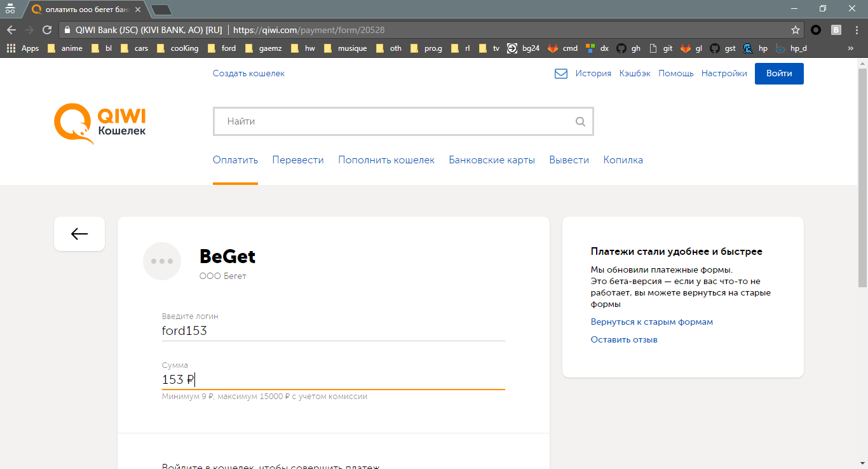The height and width of the screenshot is (469, 868).
Task: Click the Оставить отзыв link
Action: pyautogui.click(x=624, y=340)
